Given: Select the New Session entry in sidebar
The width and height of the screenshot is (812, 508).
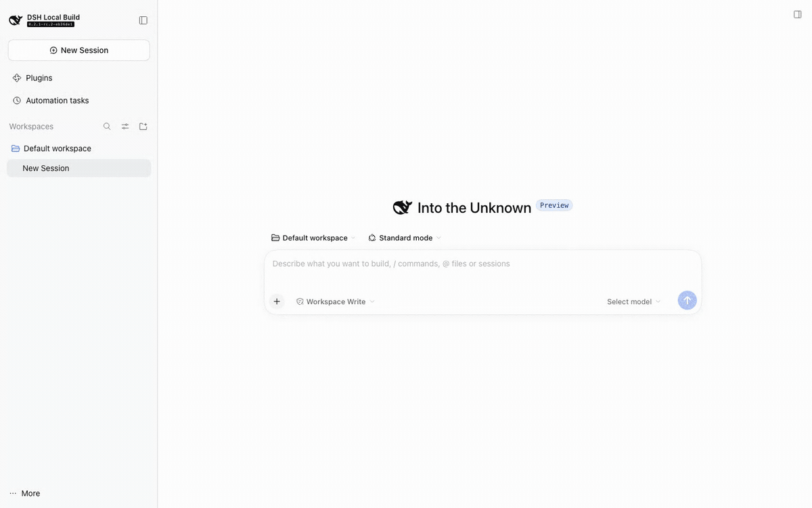Looking at the screenshot, I should click(79, 168).
